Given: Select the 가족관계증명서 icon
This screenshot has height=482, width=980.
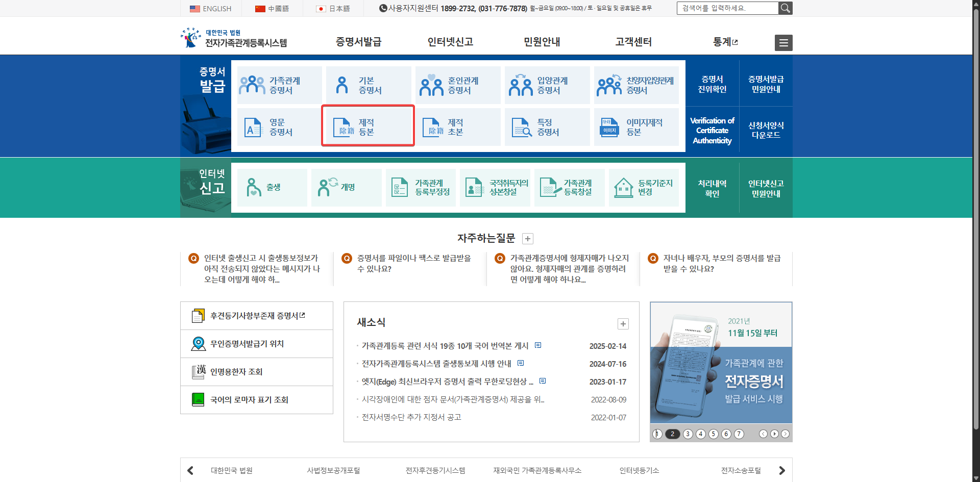Looking at the screenshot, I should 279,84.
